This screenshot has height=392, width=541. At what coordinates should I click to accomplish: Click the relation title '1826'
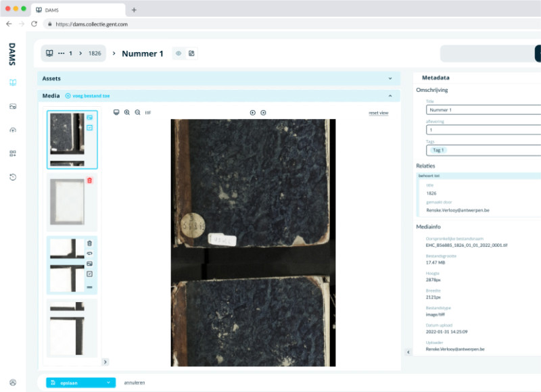point(431,193)
